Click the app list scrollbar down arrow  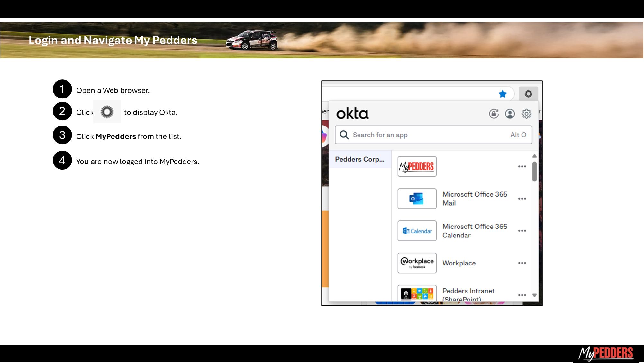(x=534, y=295)
